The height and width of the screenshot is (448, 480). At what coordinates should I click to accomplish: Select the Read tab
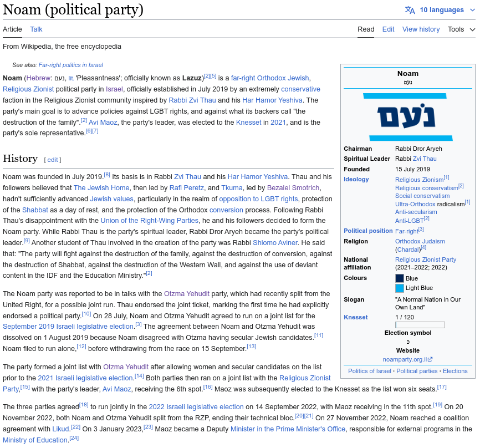[366, 29]
